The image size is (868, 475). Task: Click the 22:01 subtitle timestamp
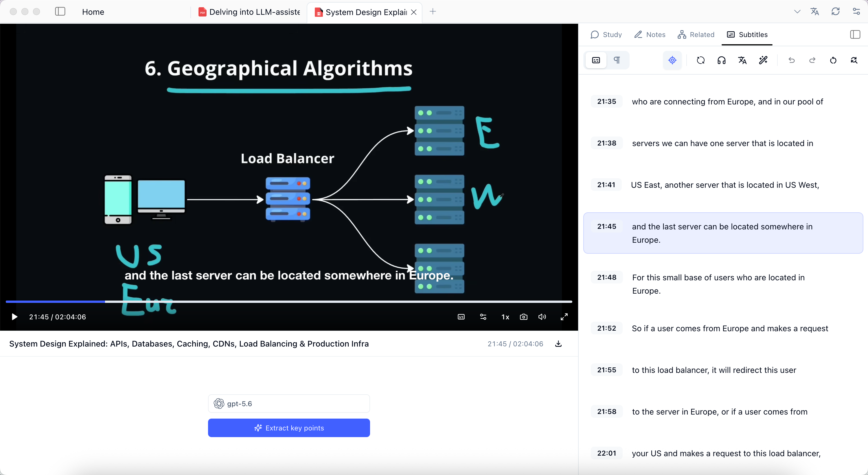pos(606,453)
